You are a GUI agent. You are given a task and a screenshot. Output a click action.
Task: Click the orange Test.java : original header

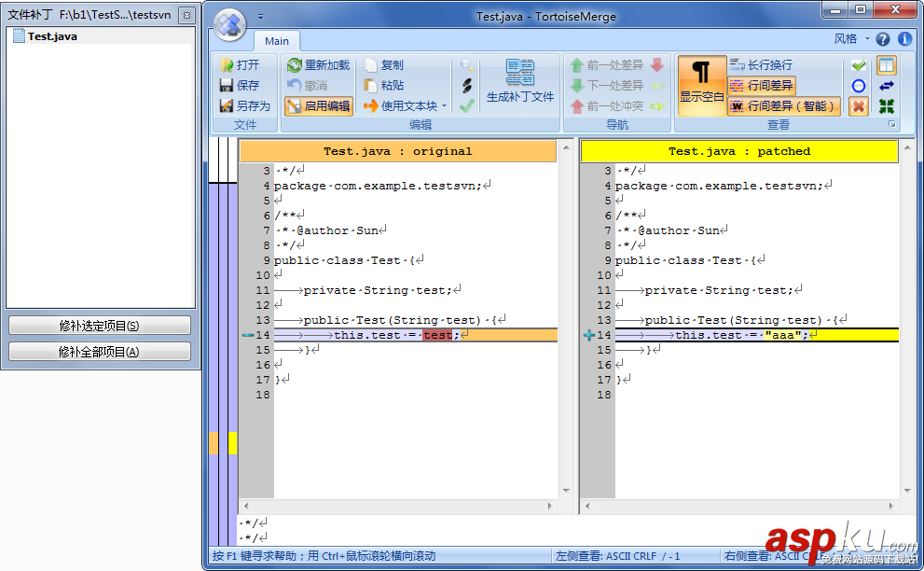[398, 151]
